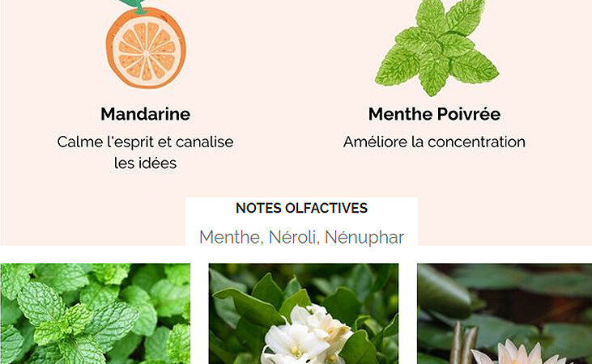Click the text 'les idées' under Mandarine
Image resolution: width=592 pixels, height=364 pixels.
tap(145, 163)
